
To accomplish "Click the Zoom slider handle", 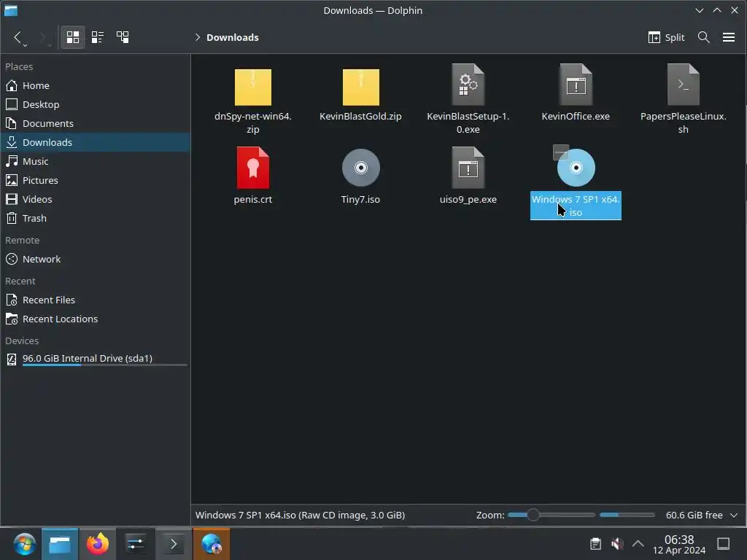I will (533, 515).
